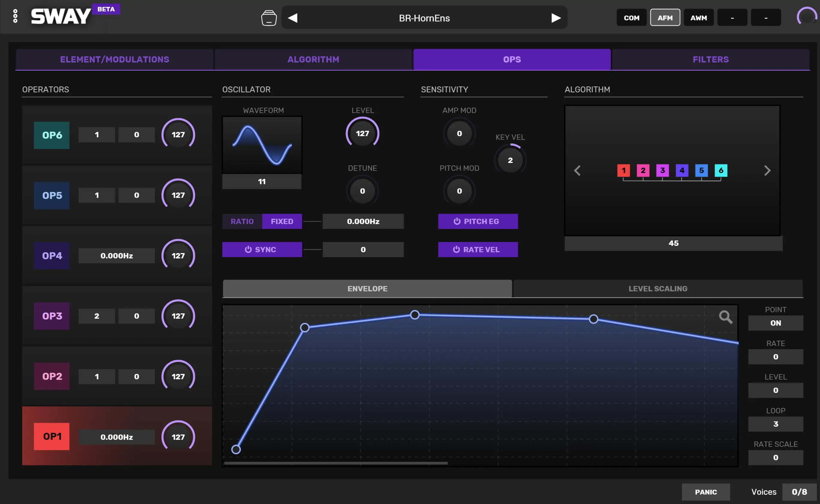Go to the previous preset arrow
Image resolution: width=820 pixels, height=504 pixels.
pyautogui.click(x=292, y=18)
